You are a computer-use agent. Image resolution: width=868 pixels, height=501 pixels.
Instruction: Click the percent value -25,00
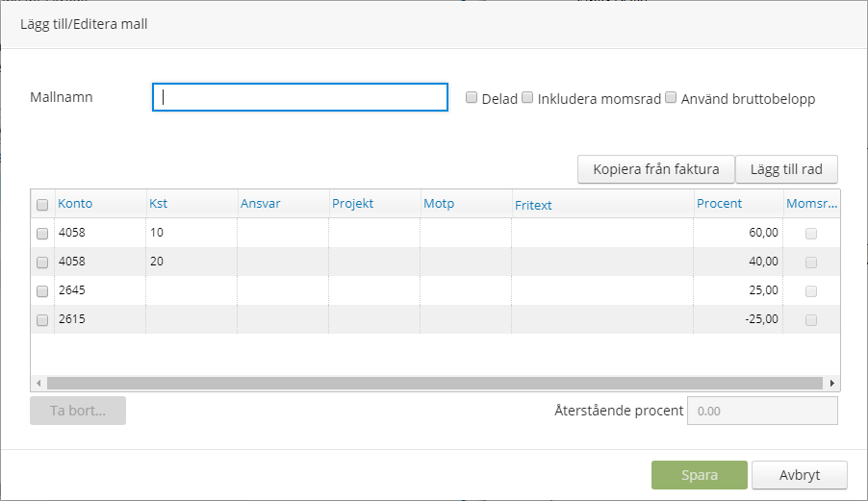[762, 319]
